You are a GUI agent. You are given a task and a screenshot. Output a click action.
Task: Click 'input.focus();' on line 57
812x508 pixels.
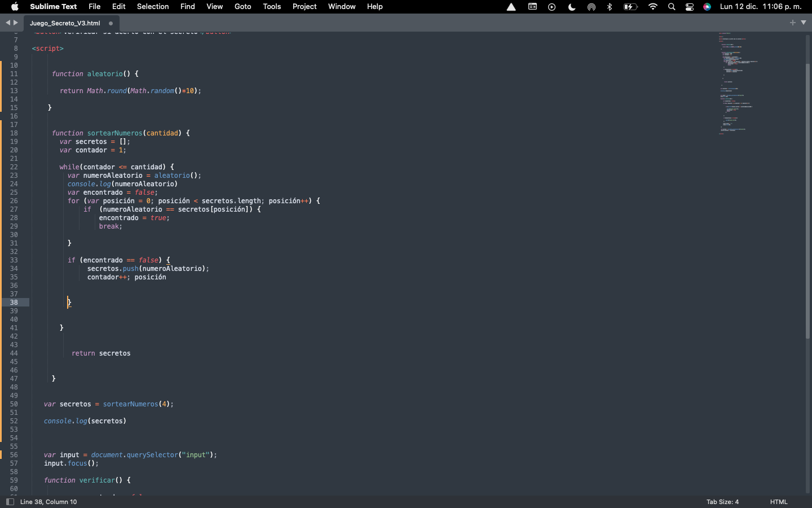coord(72,463)
